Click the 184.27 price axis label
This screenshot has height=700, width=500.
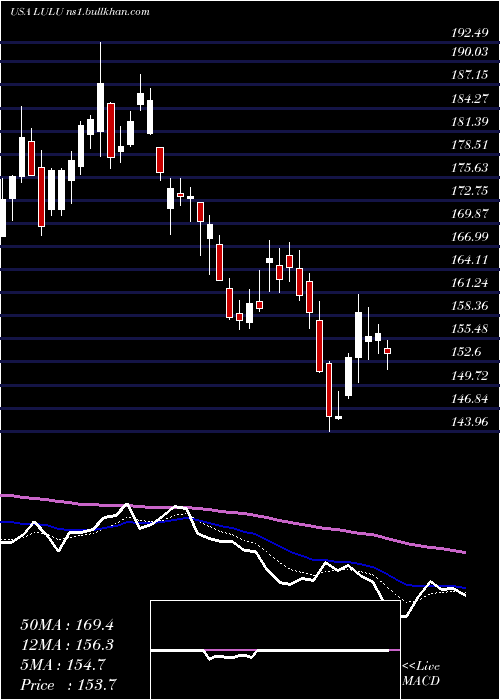pyautogui.click(x=470, y=99)
